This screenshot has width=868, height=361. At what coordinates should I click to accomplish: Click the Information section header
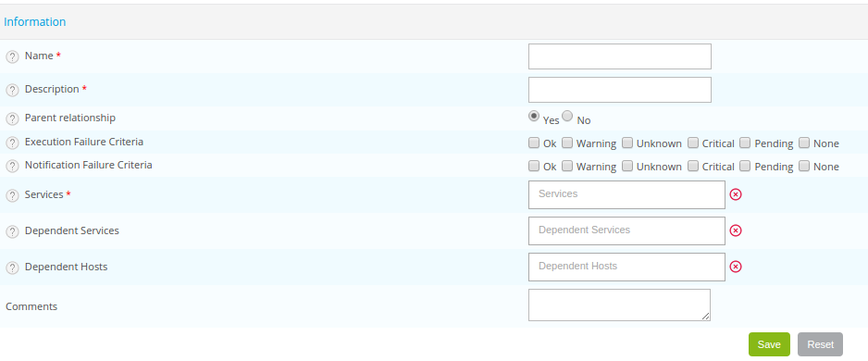pyautogui.click(x=35, y=21)
